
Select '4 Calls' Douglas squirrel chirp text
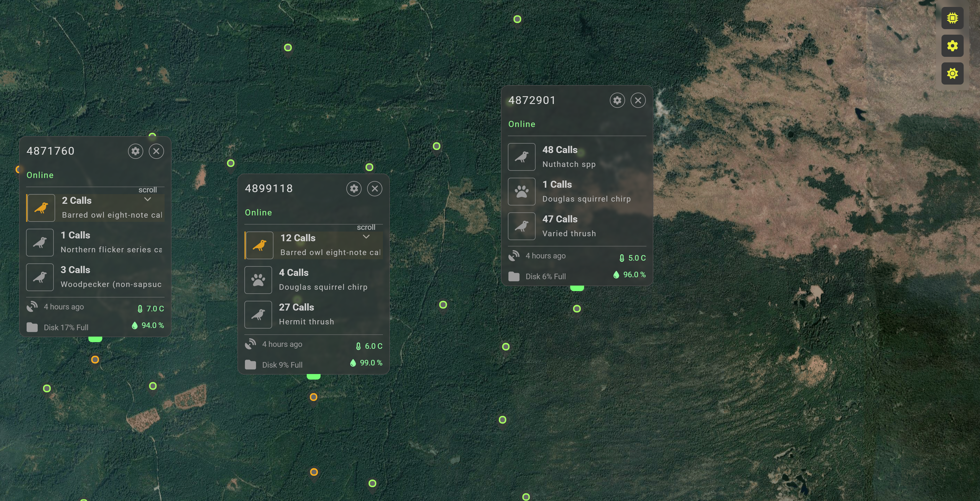point(294,272)
